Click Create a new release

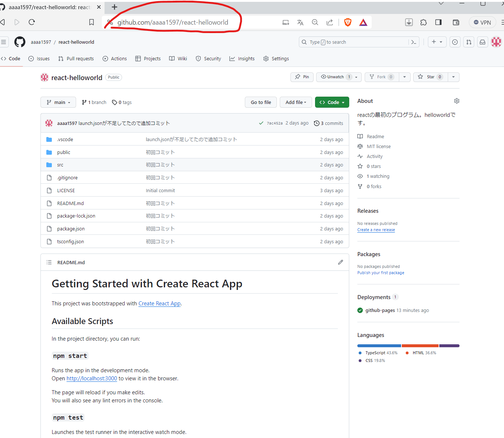[376, 230]
